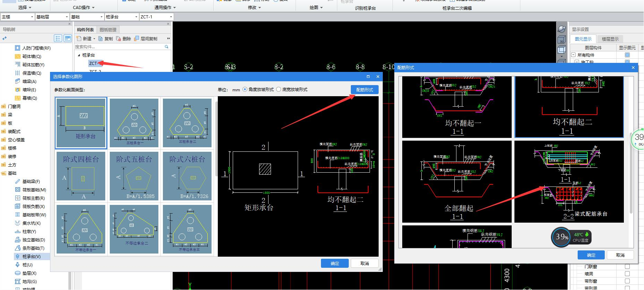
Task: Select the 全部翻起 reinforcement thumbnail
Action: pos(457,181)
